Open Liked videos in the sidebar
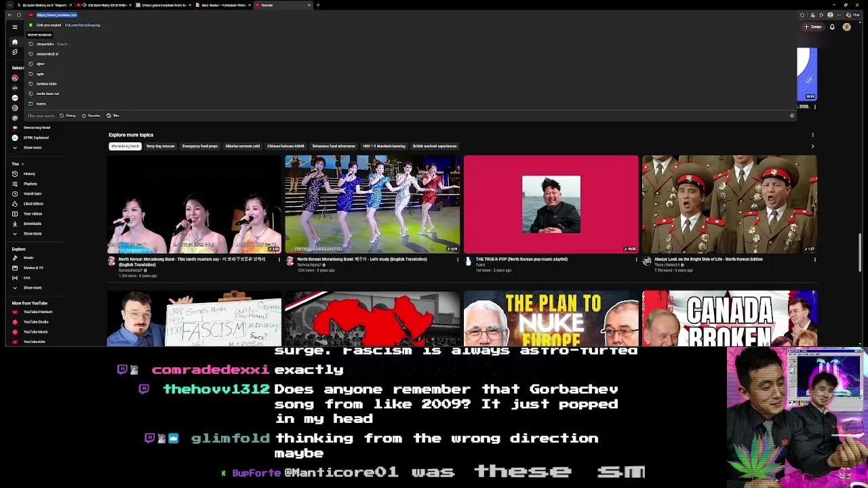 [28, 203]
